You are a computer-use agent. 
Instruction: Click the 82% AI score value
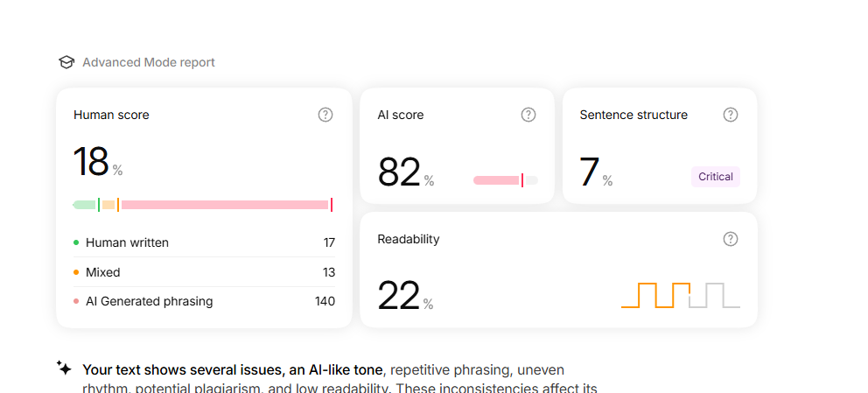[x=406, y=172]
